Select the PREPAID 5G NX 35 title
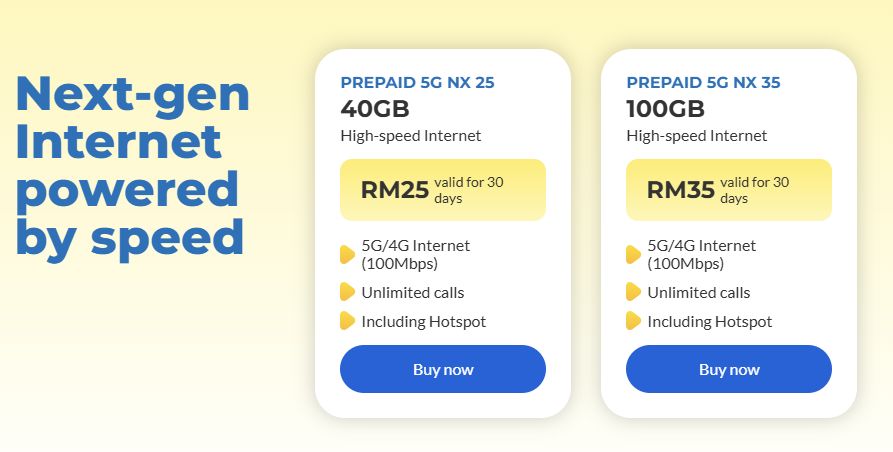The height and width of the screenshot is (452, 893). point(703,83)
